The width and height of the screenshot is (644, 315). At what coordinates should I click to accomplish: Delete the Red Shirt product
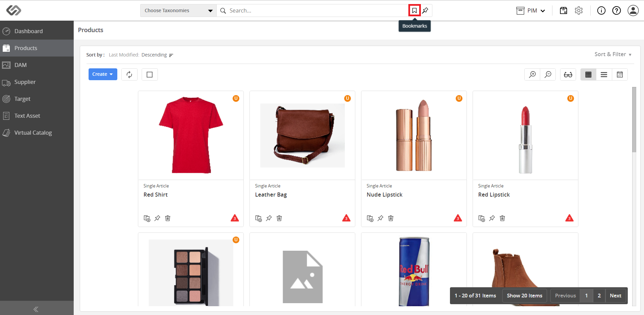click(168, 218)
